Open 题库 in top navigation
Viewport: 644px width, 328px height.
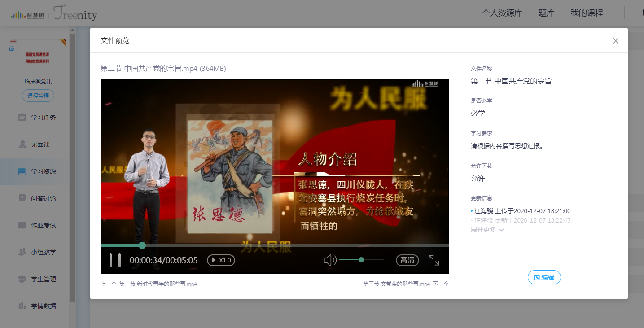tap(547, 13)
